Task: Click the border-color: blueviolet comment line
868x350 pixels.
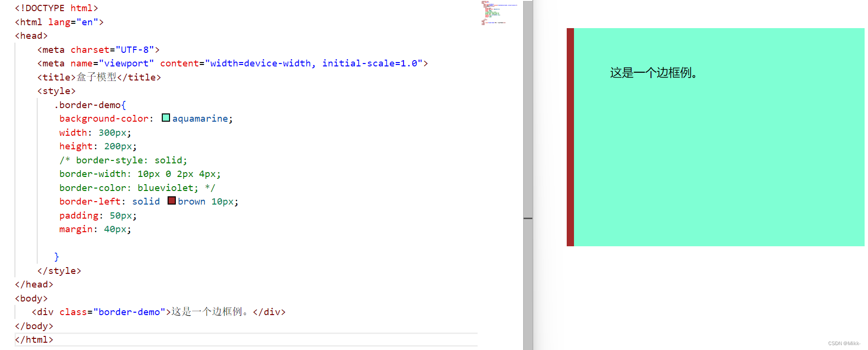Action: pyautogui.click(x=137, y=188)
